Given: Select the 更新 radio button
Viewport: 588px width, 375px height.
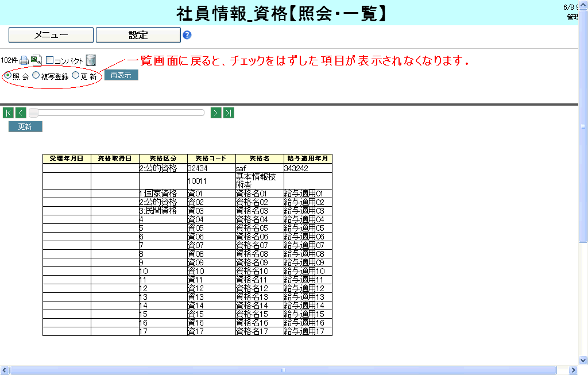Looking at the screenshot, I should point(75,75).
